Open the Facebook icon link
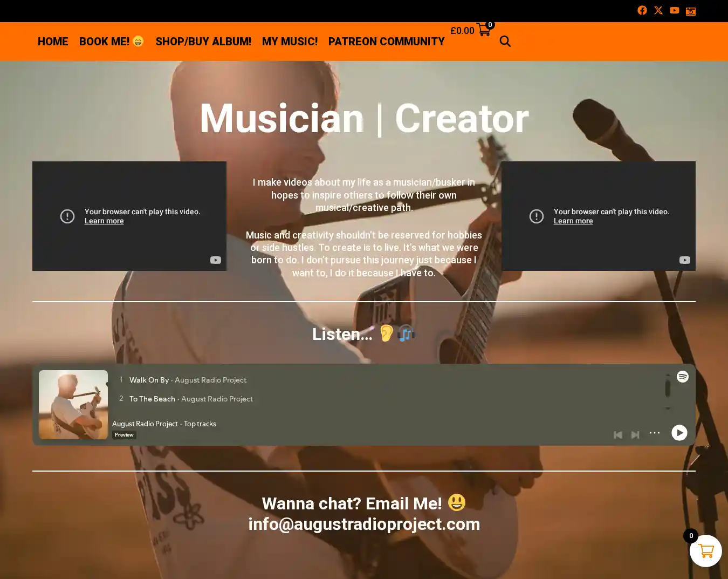The height and width of the screenshot is (579, 728). click(642, 10)
